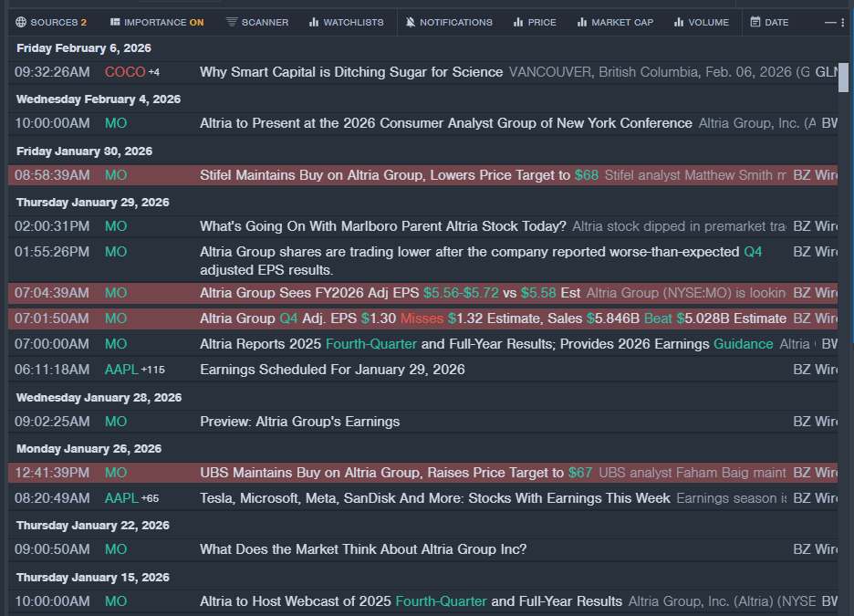Screen dimensions: 854x616
Task: Click the 07:01:50AM timestamp
Action: click(x=52, y=318)
